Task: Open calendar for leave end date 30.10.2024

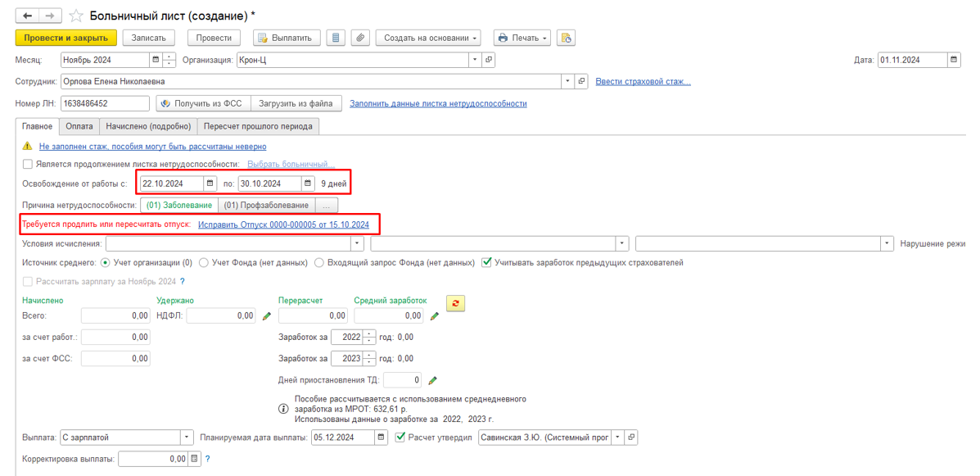Action: click(x=308, y=184)
